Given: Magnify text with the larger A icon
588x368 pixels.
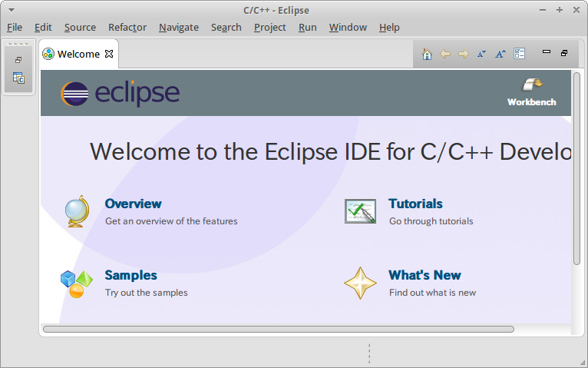Looking at the screenshot, I should tap(500, 54).
